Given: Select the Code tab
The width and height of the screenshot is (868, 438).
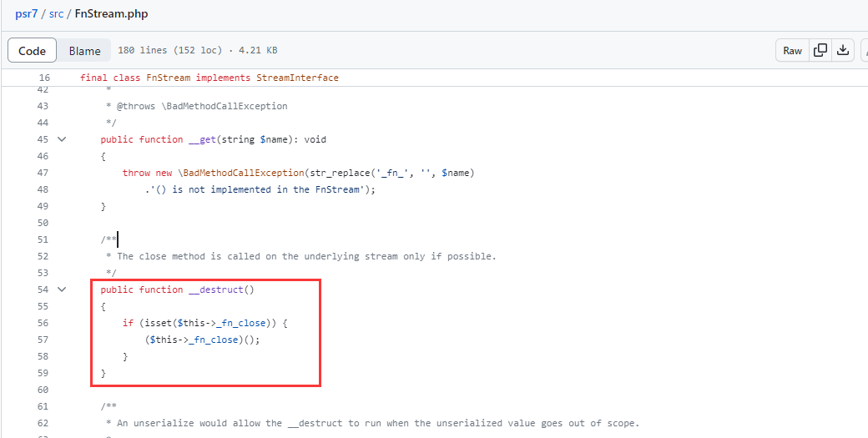Looking at the screenshot, I should (x=32, y=51).
